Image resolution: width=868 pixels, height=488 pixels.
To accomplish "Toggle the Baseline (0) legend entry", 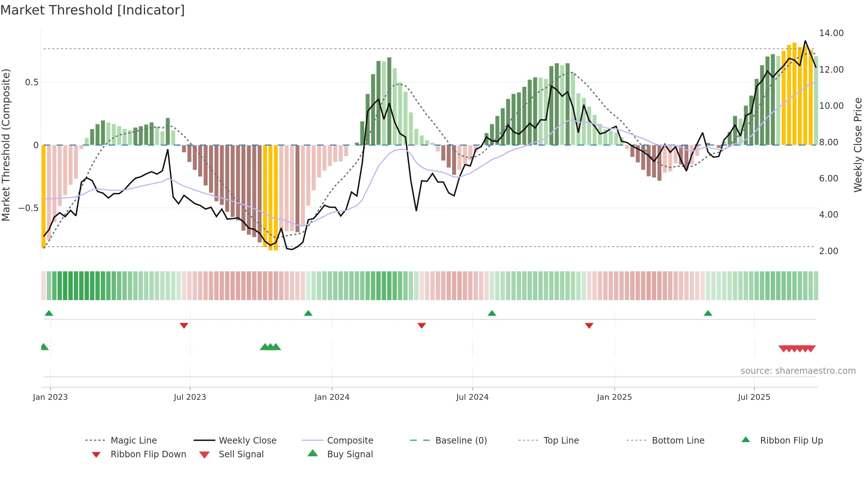I will 448,440.
